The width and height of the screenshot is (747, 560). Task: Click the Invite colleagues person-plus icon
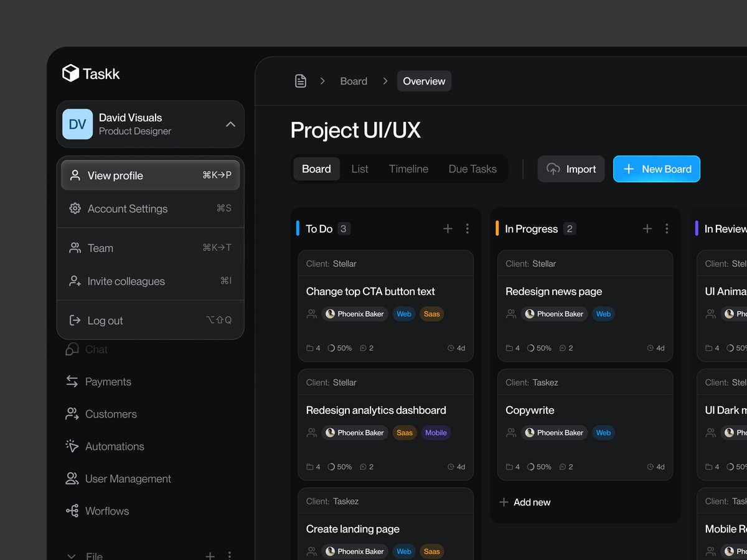[x=75, y=281]
